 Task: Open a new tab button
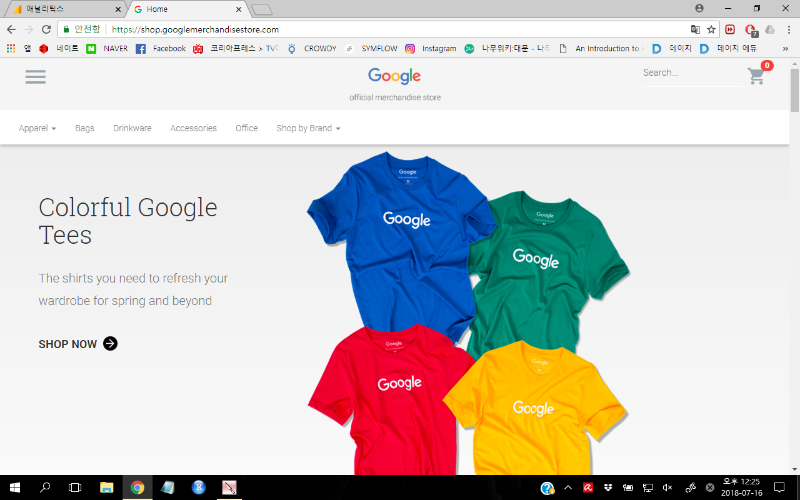(x=262, y=10)
